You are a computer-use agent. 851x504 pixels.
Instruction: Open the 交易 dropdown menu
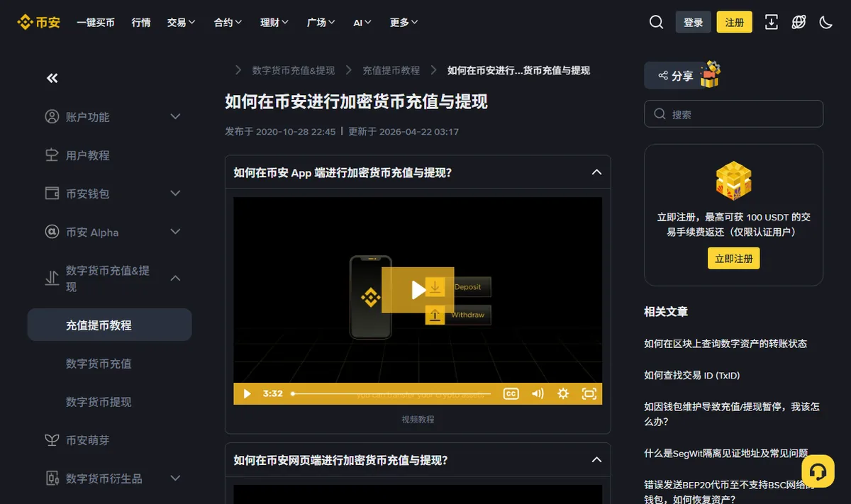[x=181, y=22]
